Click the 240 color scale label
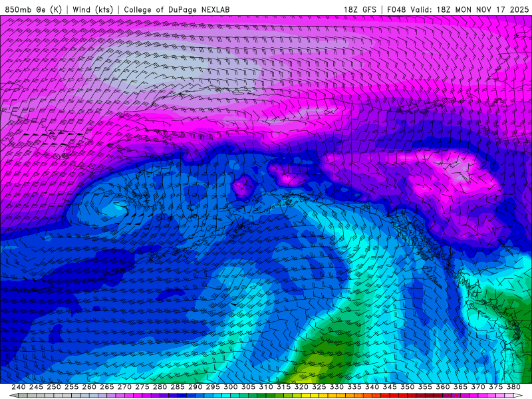 point(19,387)
